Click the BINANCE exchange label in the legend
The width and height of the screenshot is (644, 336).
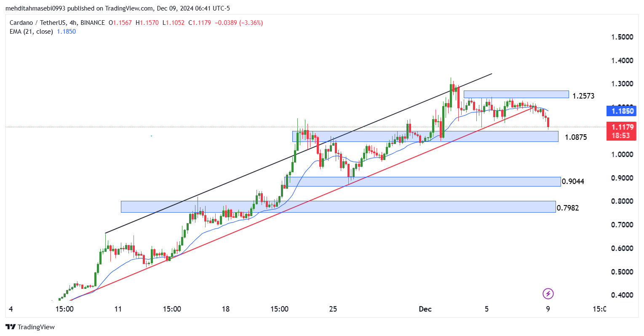[92, 23]
